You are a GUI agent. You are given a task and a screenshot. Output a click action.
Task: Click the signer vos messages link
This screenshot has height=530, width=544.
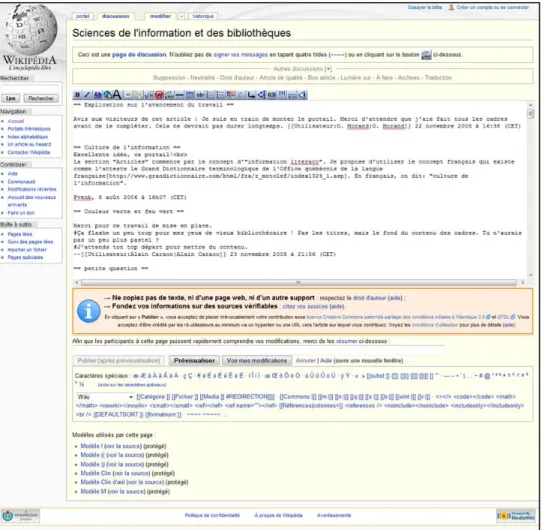[x=241, y=55]
